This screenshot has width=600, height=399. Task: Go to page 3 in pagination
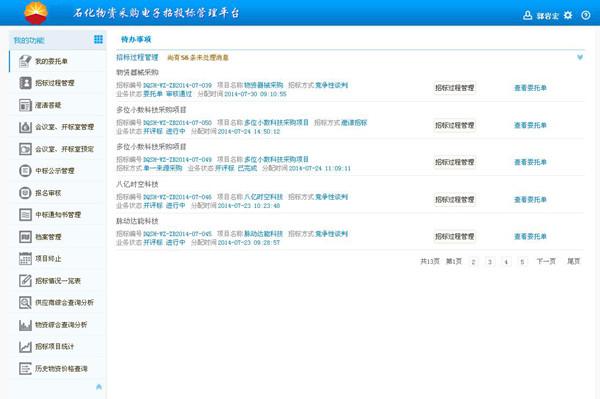tap(490, 262)
